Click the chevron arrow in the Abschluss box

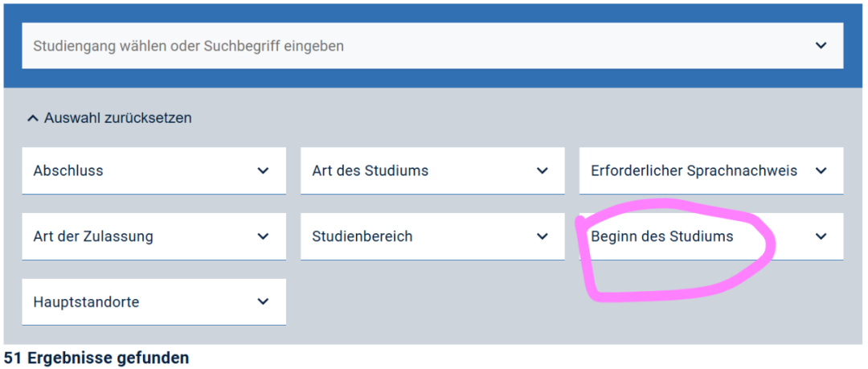coord(263,170)
